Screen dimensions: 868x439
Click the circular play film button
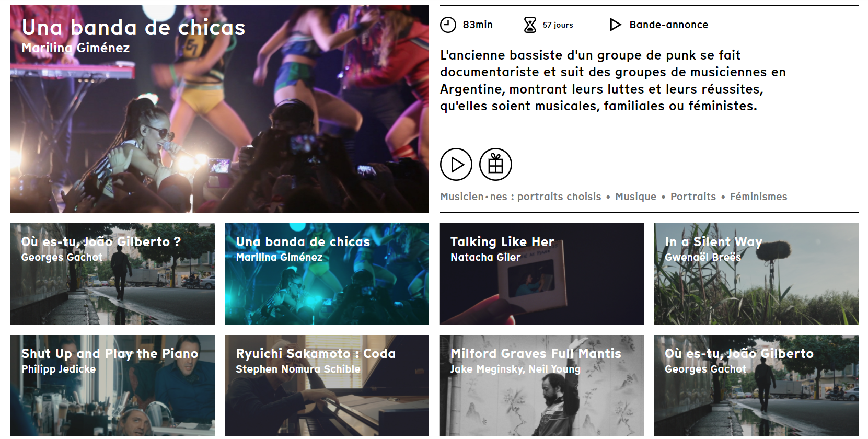(x=456, y=164)
